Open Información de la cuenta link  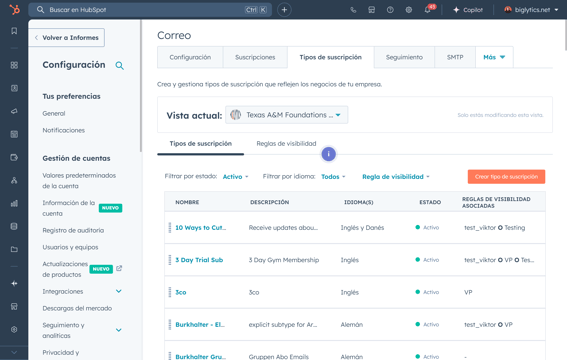click(69, 208)
